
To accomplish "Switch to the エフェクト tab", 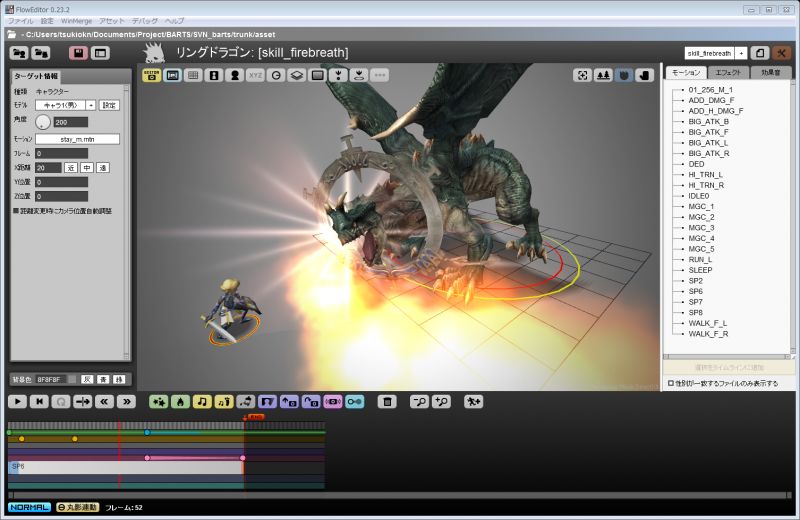I will point(728,72).
